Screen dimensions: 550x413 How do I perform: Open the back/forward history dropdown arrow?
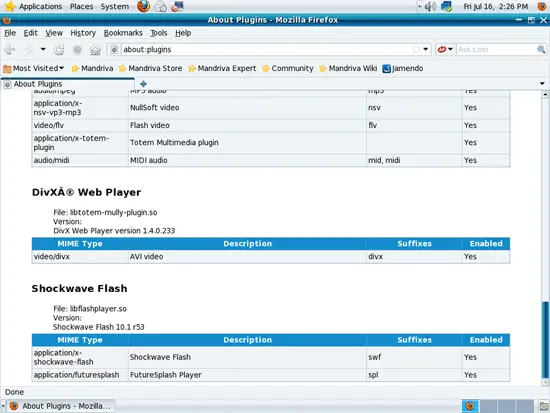[x=43, y=49]
